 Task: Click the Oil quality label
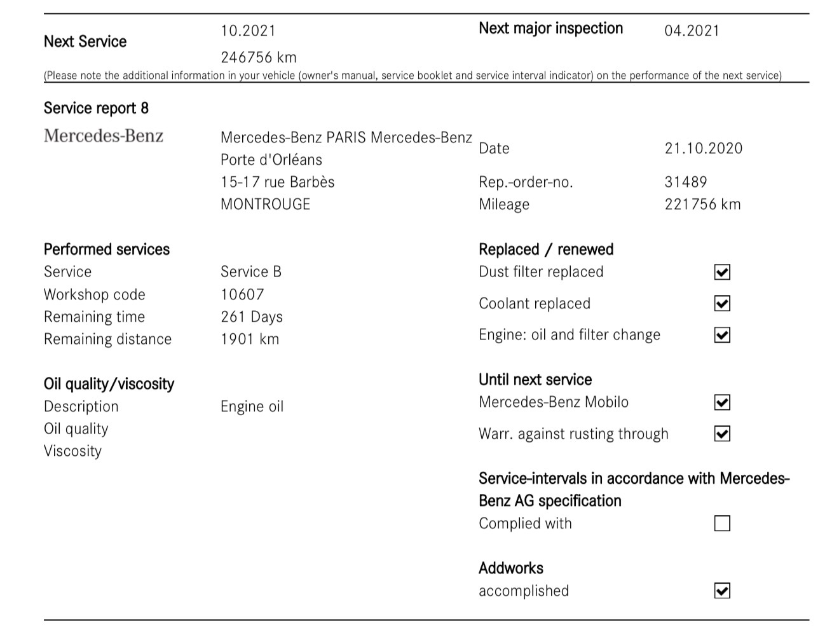(x=76, y=428)
